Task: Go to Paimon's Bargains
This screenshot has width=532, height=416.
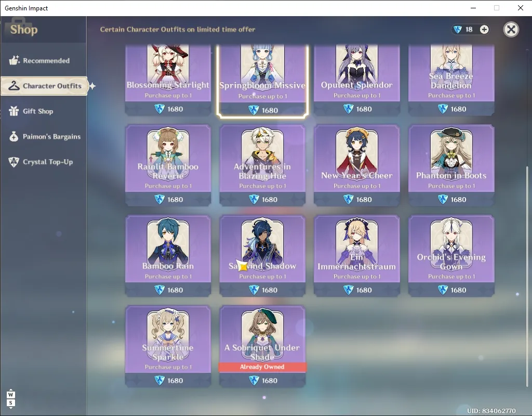Action: (x=44, y=137)
